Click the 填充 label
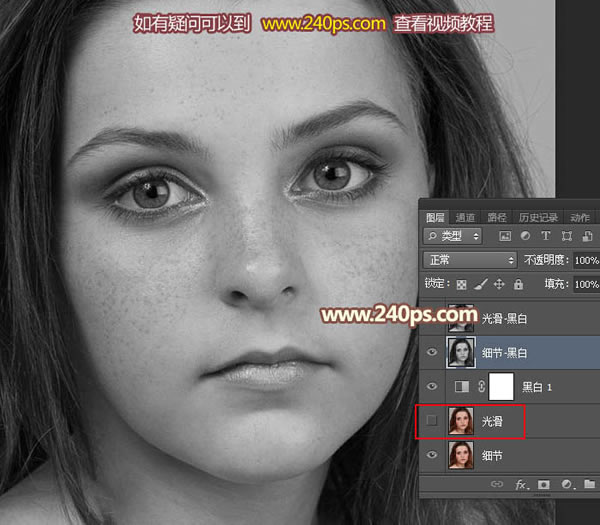The width and height of the screenshot is (600, 525). pyautogui.click(x=556, y=284)
